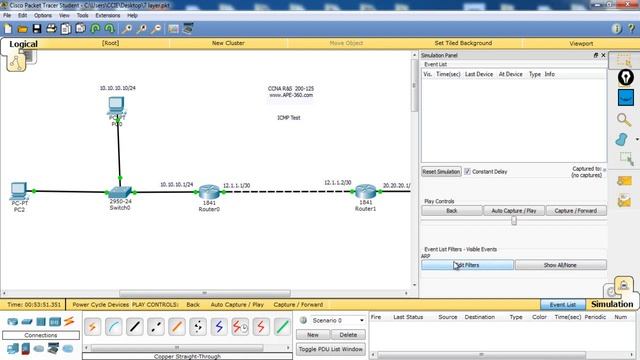
Task: Close the Simulation Panel
Action: 603,55
